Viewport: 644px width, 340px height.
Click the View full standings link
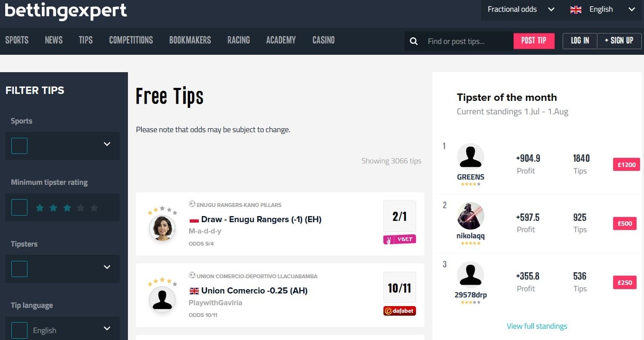point(537,326)
